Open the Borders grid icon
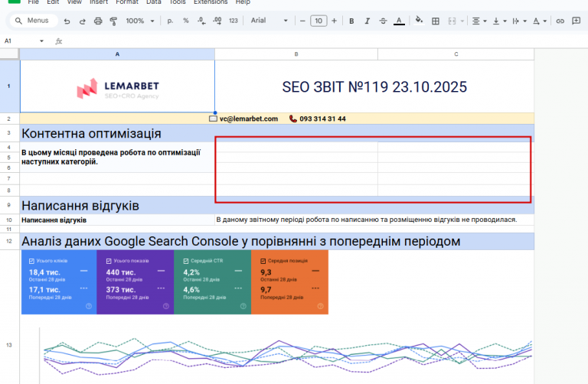This screenshot has height=384, width=588. 436,21
